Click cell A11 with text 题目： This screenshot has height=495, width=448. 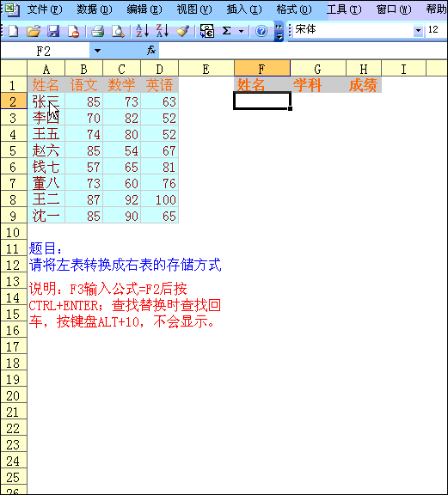(x=46, y=248)
